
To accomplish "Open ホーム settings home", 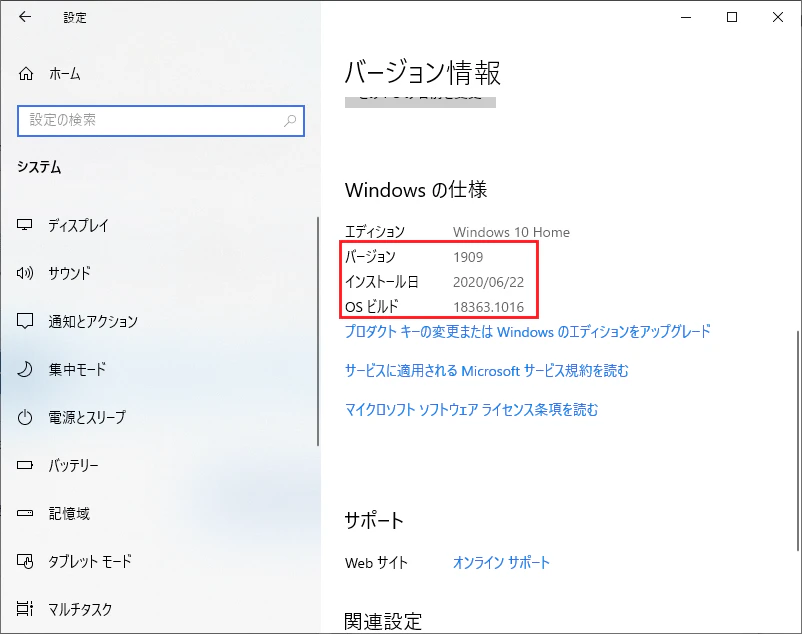I will [64, 74].
